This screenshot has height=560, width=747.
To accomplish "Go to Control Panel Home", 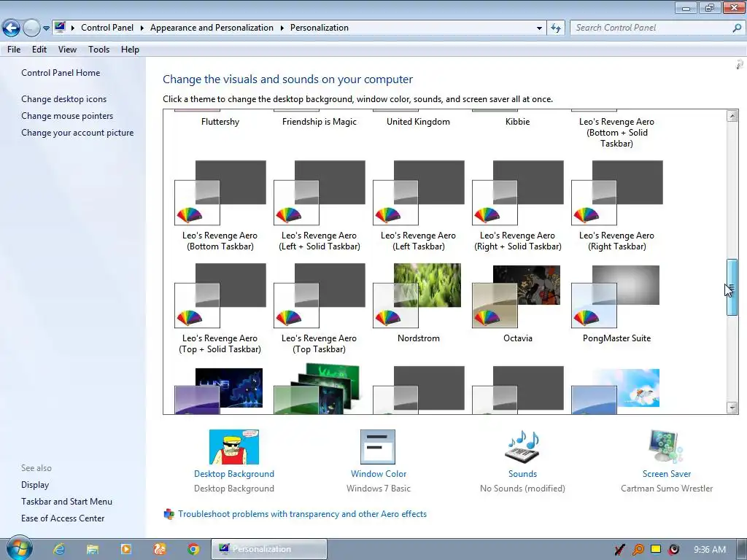I will (61, 73).
